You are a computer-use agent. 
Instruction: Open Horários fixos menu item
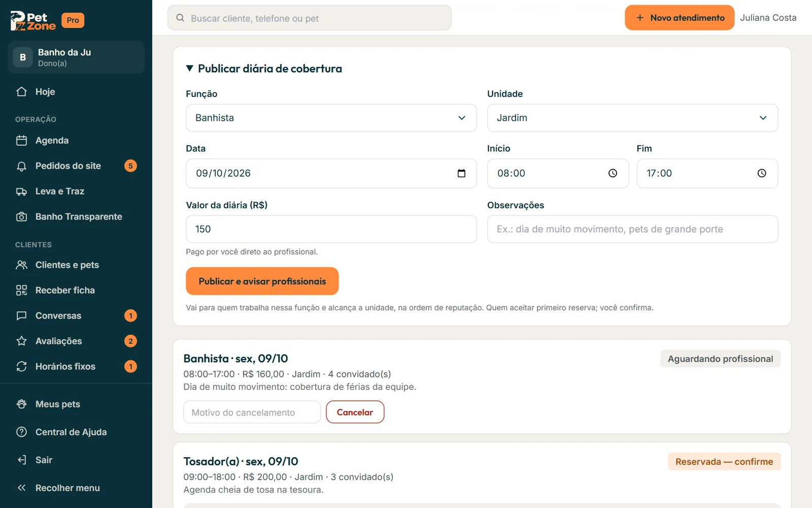tap(76, 366)
